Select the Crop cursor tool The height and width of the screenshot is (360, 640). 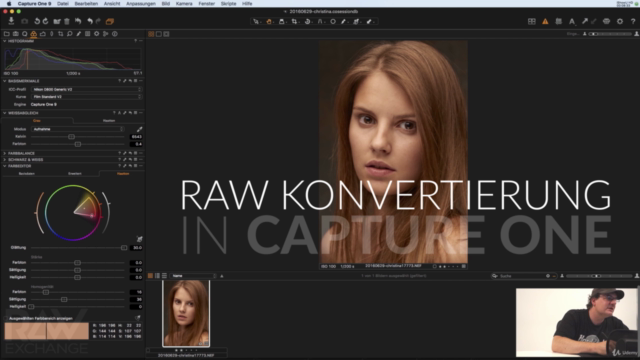(x=294, y=22)
